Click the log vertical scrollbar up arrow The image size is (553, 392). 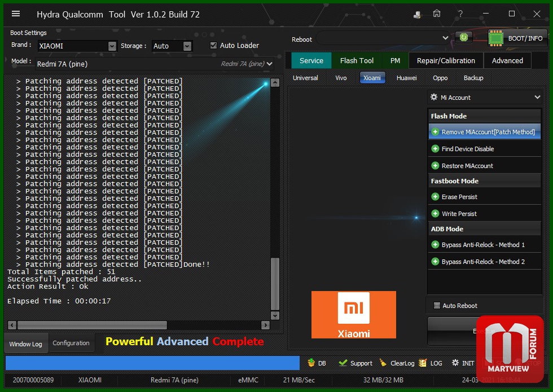coord(275,83)
